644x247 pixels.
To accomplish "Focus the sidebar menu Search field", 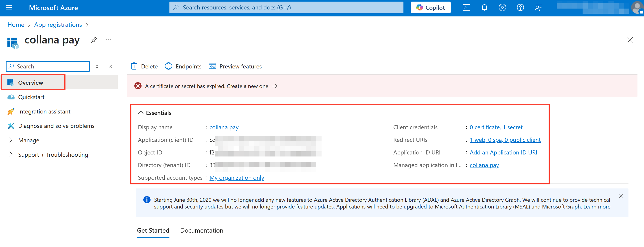I will [x=47, y=66].
